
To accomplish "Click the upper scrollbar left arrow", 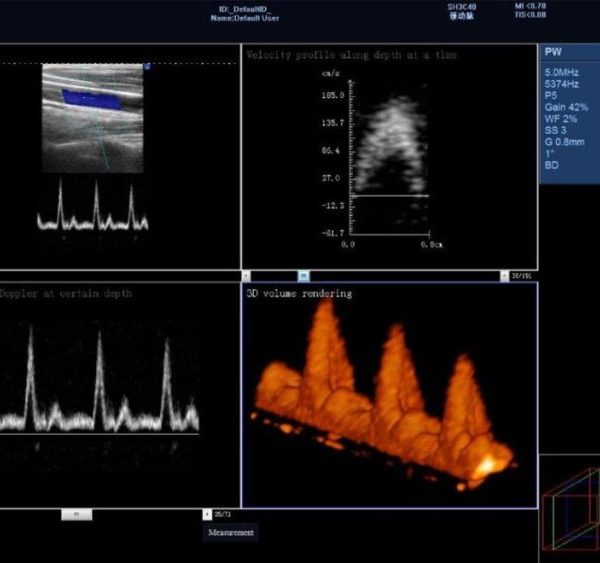I will click(246, 275).
